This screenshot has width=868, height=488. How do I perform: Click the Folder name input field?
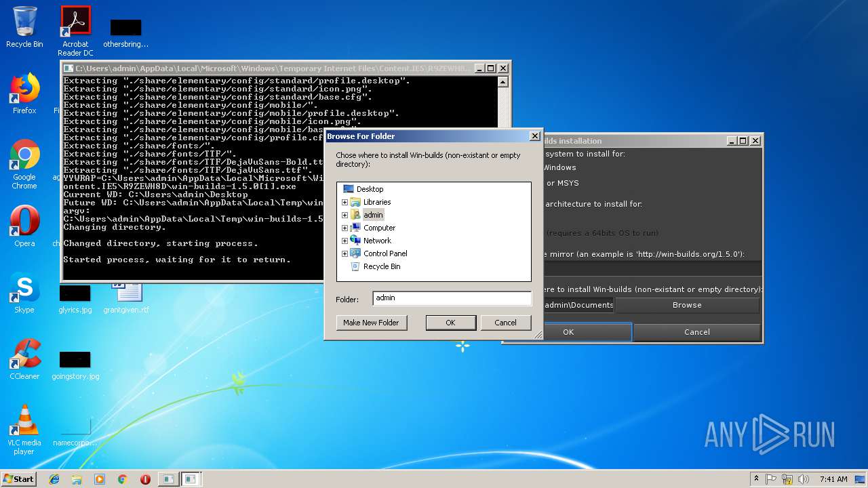pyautogui.click(x=452, y=298)
